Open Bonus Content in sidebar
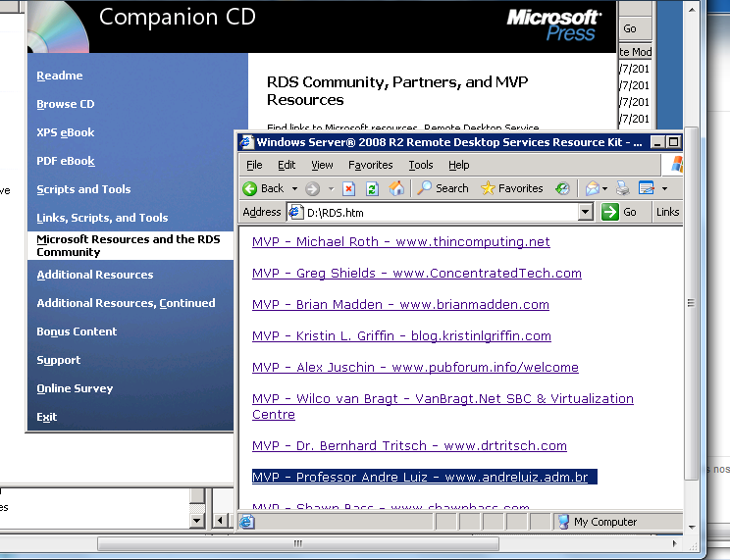Screen dimensions: 730x560 pos(77,331)
